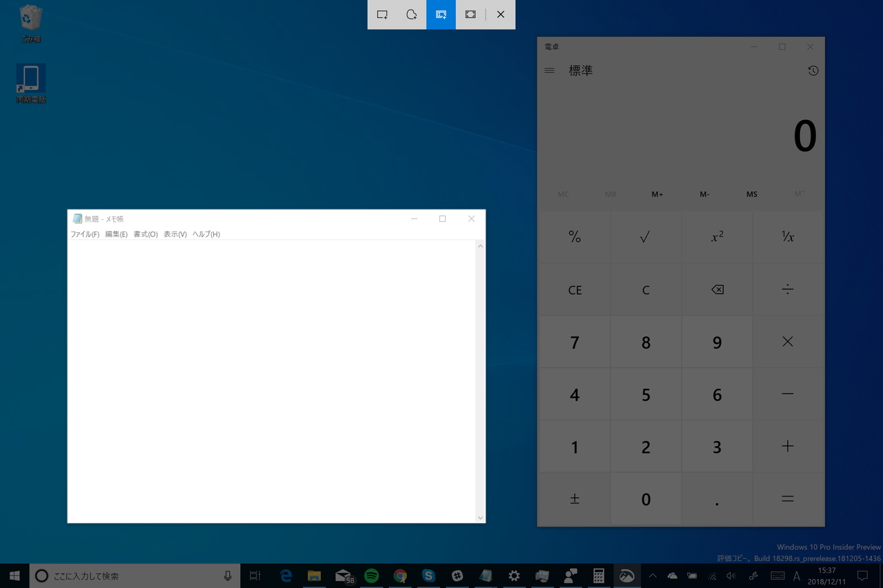Select the freeform snip mode
Screen dimensions: 883x588
click(x=412, y=14)
